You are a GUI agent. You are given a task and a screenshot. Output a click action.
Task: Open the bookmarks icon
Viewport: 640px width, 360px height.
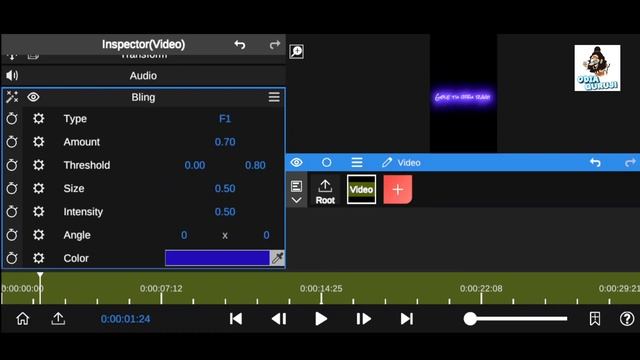pyautogui.click(x=595, y=319)
